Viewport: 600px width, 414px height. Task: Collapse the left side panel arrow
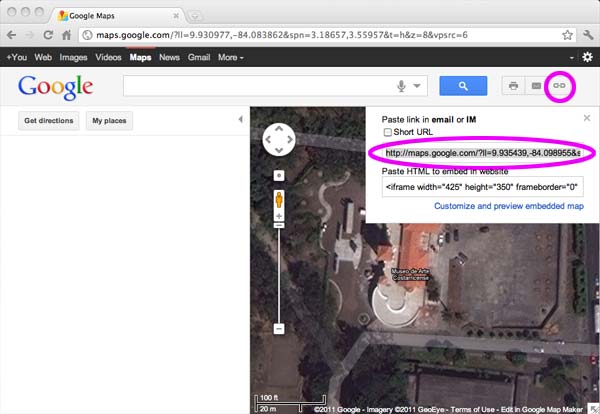click(x=241, y=119)
